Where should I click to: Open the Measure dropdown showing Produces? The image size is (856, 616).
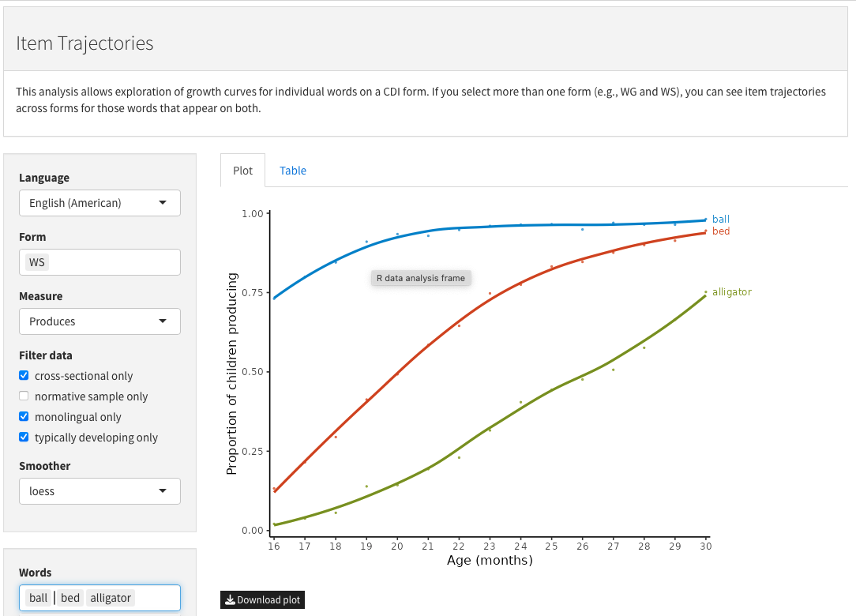(99, 321)
